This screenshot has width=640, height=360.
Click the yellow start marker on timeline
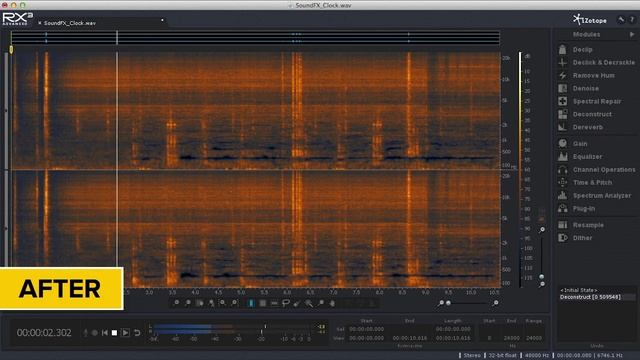point(11,49)
